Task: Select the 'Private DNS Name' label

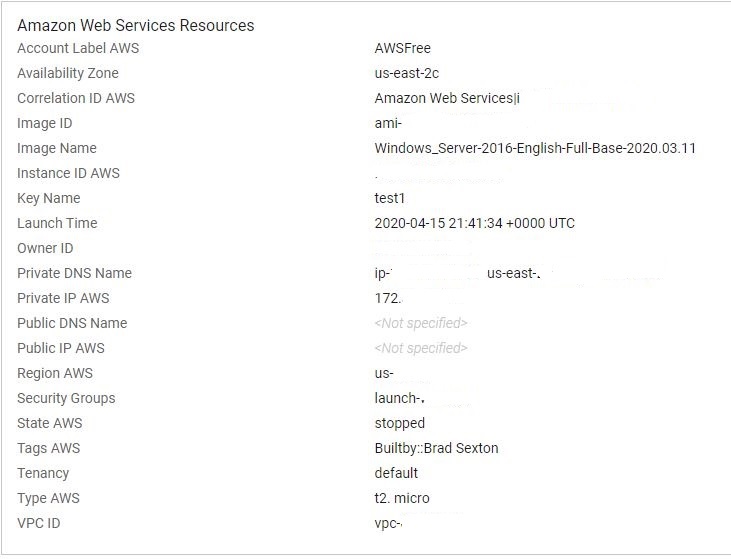Action: [x=74, y=273]
